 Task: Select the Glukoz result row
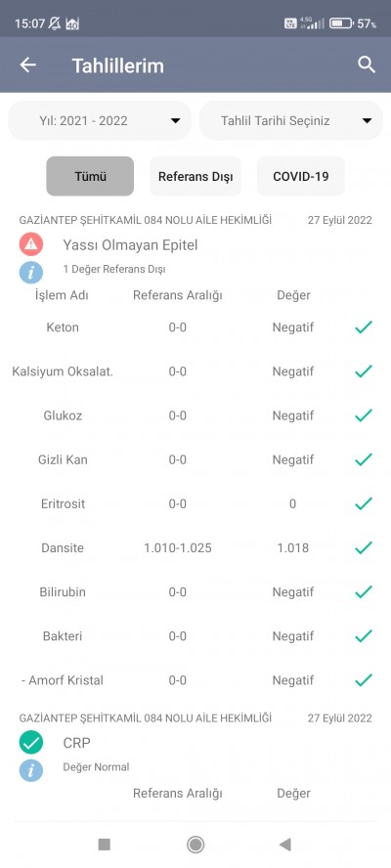[x=195, y=415]
